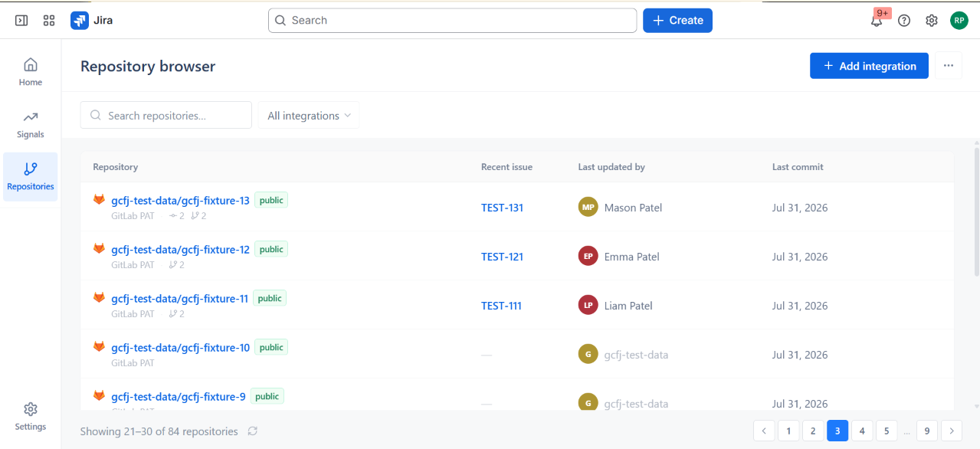The height and width of the screenshot is (449, 980).
Task: Open the gcfj-test-data/gcfj-fixture-10 repository link
Action: tap(180, 348)
